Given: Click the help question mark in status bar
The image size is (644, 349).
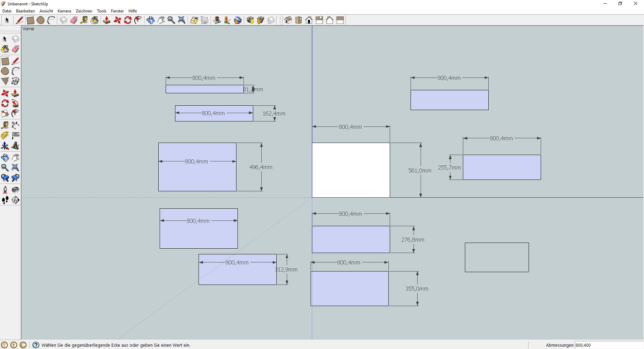Looking at the screenshot, I should click(36, 345).
